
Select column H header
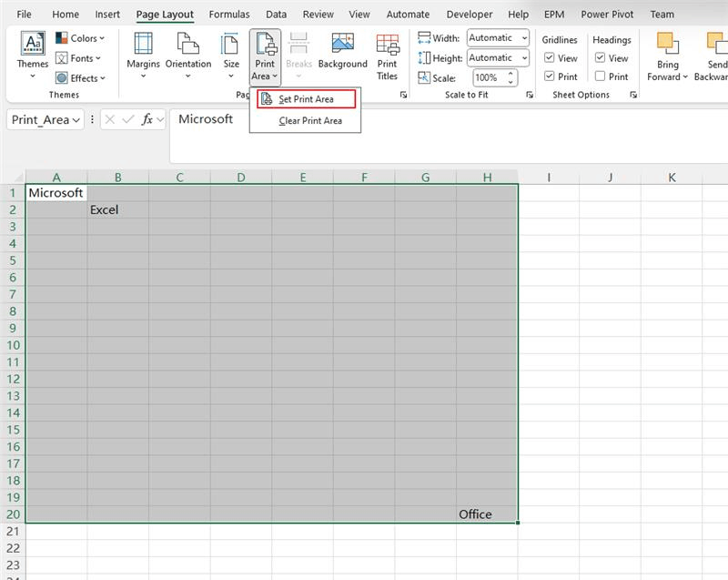[x=487, y=178]
